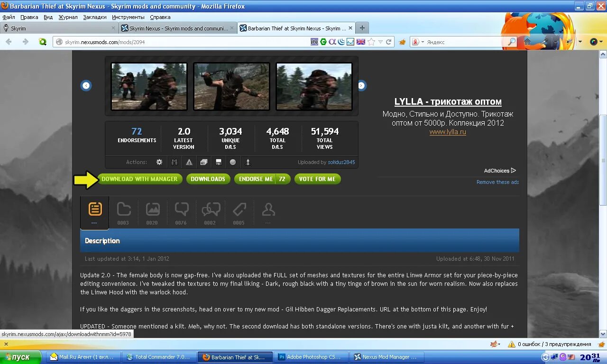Click the stacked windows icon in Actions
Image resolution: width=607 pixels, height=364 pixels.
coord(204,162)
